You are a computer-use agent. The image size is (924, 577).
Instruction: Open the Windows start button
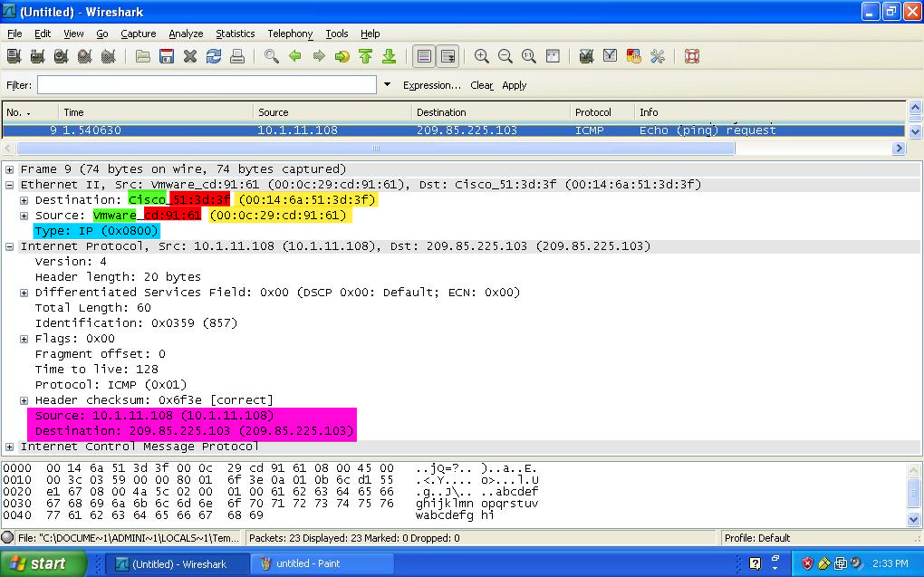pos(43,563)
